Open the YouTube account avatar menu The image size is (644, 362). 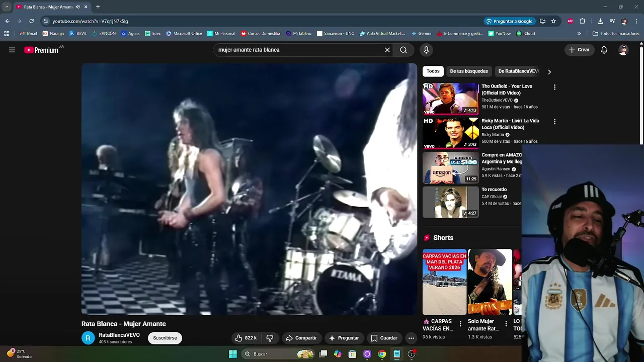tap(623, 50)
